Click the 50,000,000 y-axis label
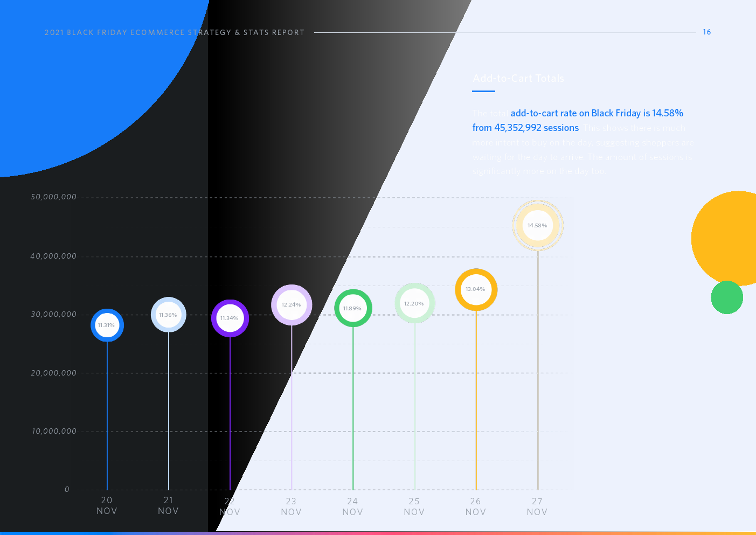Screen dimensions: 756x535 point(54,197)
